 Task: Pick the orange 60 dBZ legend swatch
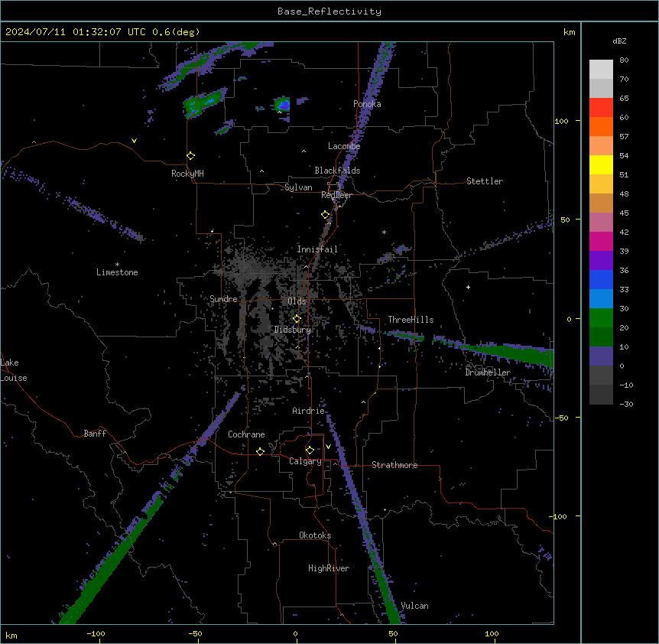pyautogui.click(x=601, y=126)
